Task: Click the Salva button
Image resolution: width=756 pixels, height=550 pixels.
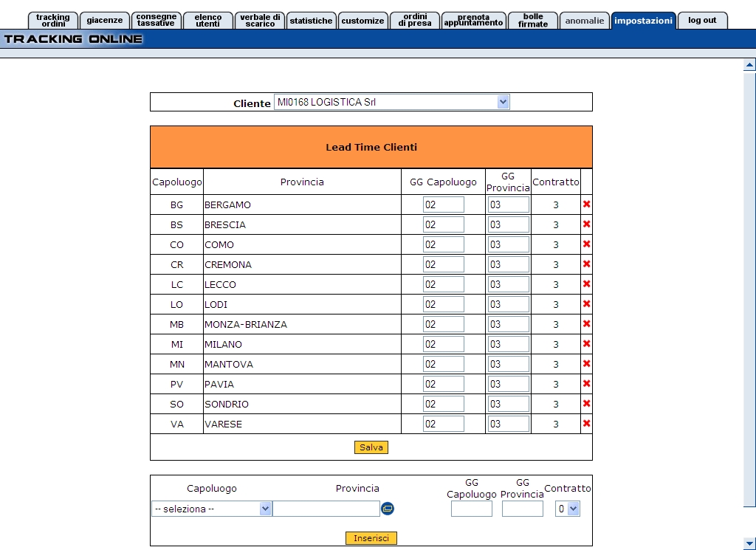Action: coord(371,447)
